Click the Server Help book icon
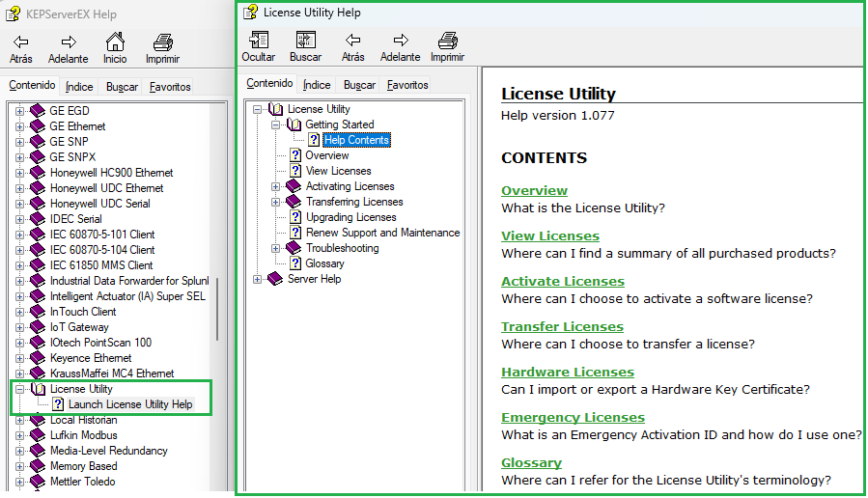868x498 pixels. pyautogui.click(x=275, y=279)
